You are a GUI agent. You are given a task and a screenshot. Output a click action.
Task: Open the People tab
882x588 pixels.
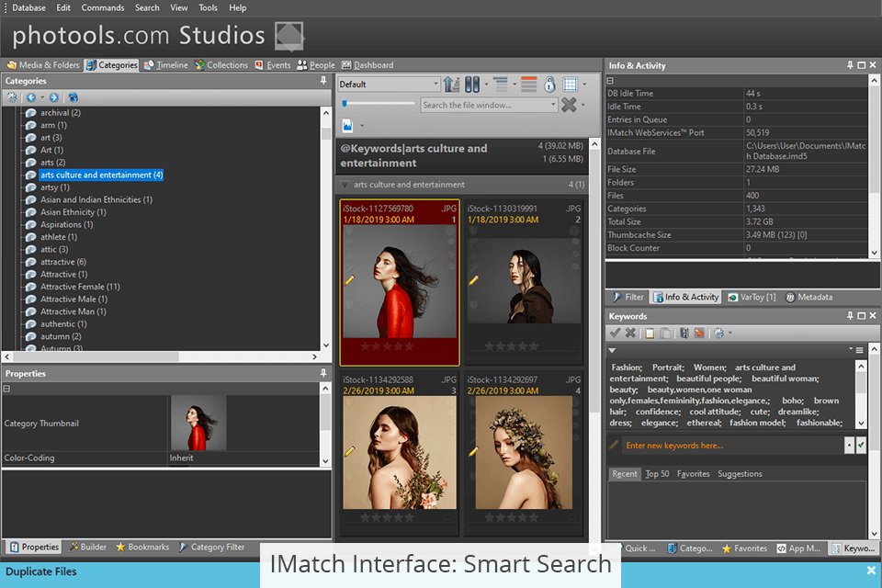tap(315, 64)
